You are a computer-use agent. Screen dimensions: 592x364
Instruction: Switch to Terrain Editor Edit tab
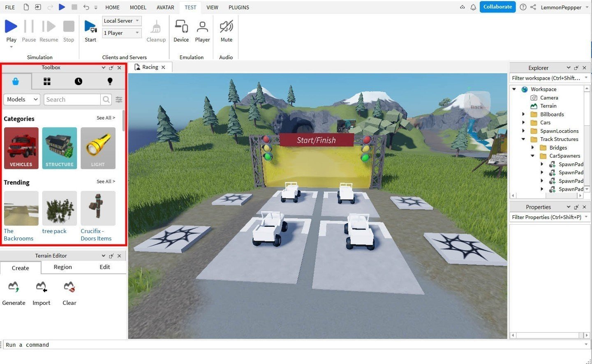point(105,267)
